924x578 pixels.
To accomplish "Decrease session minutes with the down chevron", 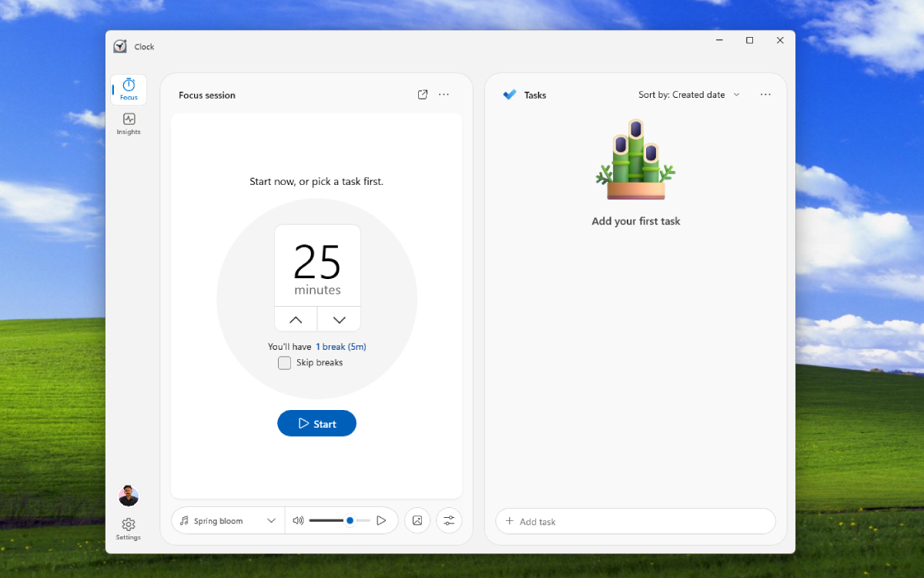I will point(338,318).
